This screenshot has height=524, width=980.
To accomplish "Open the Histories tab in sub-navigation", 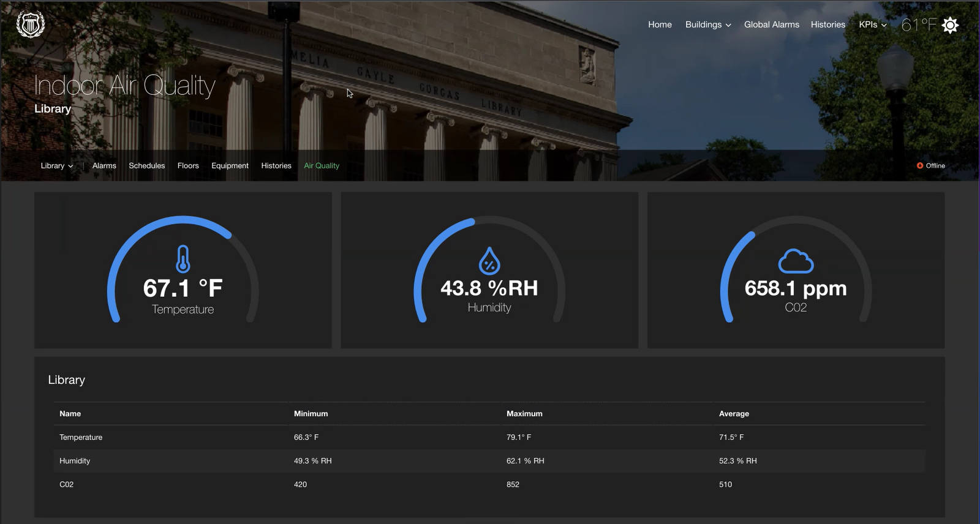I will [276, 166].
